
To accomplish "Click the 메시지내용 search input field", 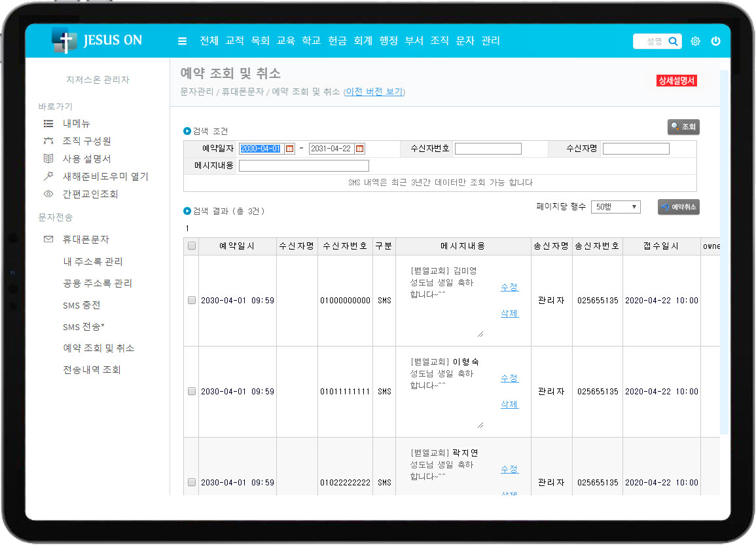I will tap(304, 166).
